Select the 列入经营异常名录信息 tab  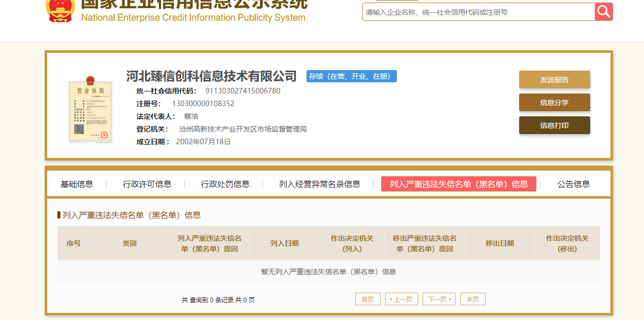(320, 184)
